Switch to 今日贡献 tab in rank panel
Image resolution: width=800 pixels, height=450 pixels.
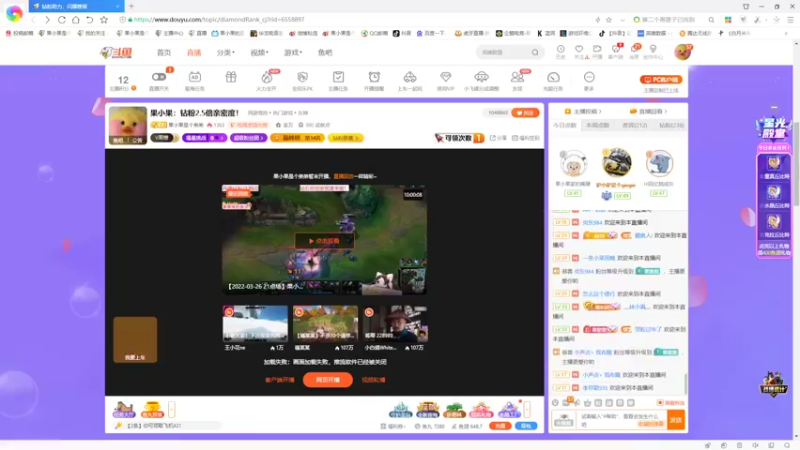coord(565,126)
